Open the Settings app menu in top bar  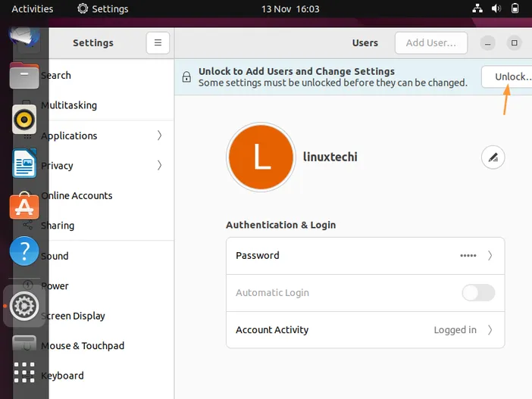(x=103, y=9)
